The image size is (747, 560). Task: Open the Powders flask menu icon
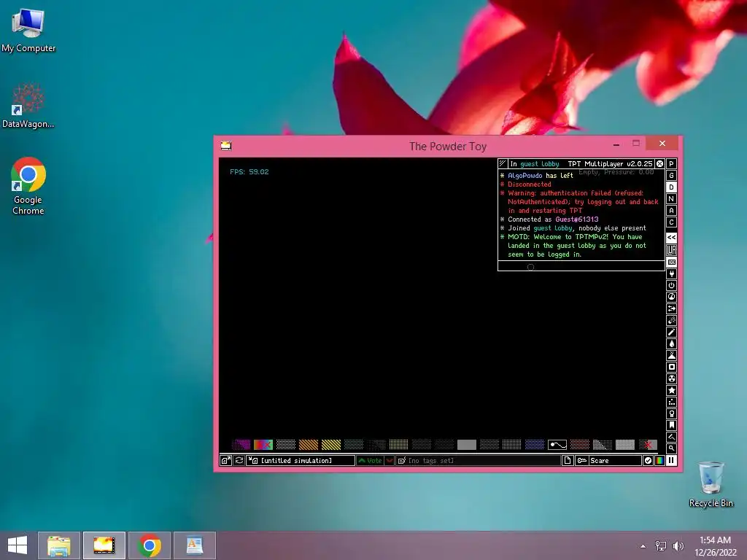tap(671, 355)
